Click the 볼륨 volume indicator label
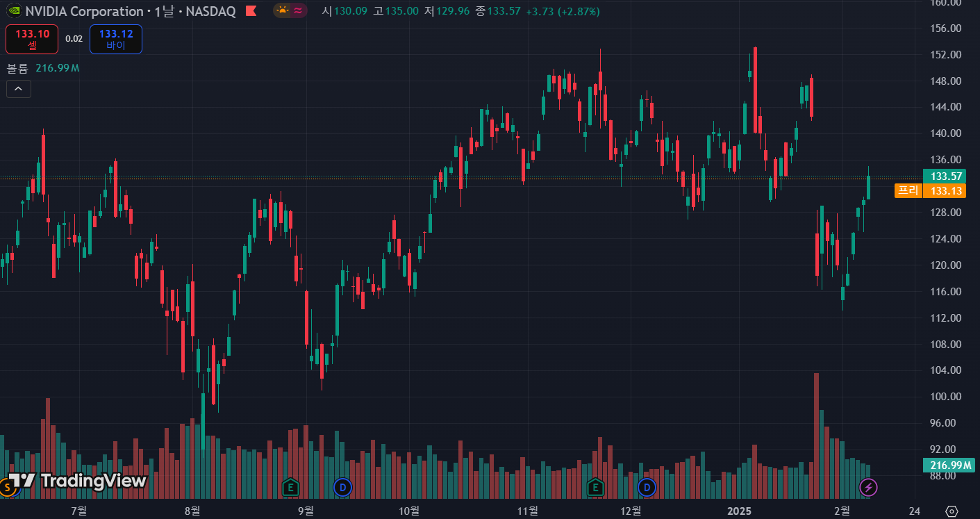This screenshot has height=519, width=980. click(x=17, y=68)
